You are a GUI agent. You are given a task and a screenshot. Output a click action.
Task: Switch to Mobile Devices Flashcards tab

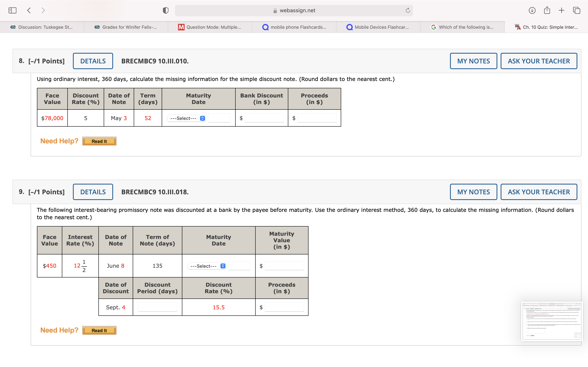[378, 27]
